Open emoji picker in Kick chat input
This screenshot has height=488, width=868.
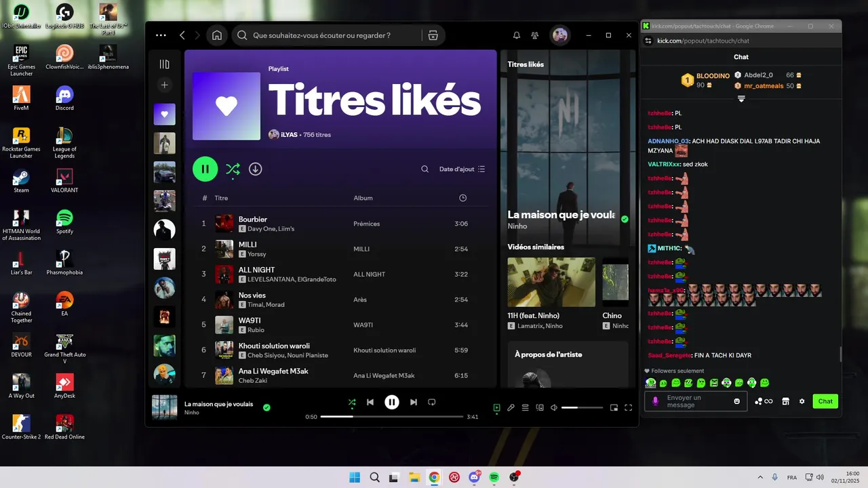pos(737,401)
